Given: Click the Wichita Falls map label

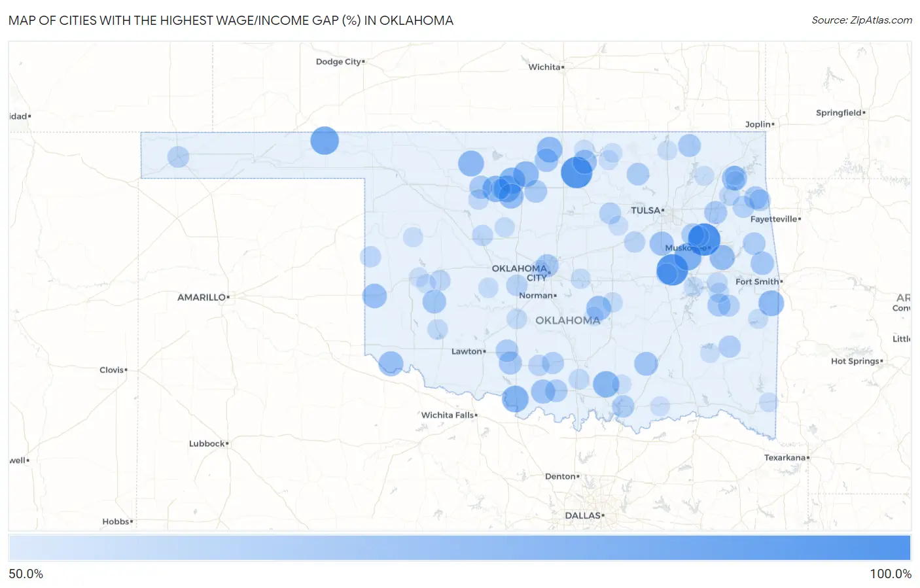Looking at the screenshot, I should pyautogui.click(x=448, y=415).
